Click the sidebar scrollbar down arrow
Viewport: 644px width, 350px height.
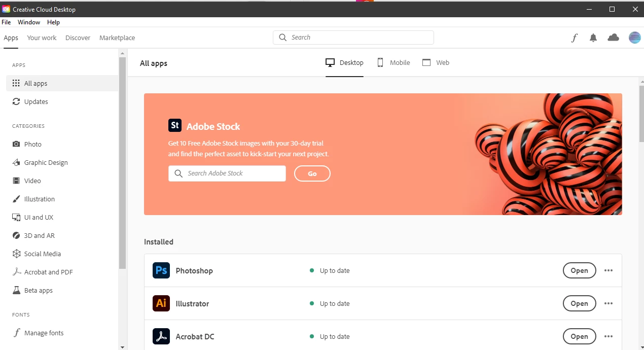point(122,347)
